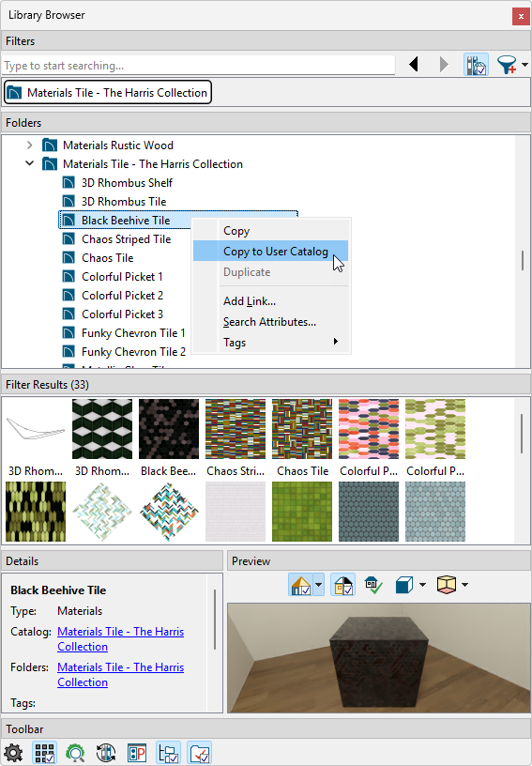The height and width of the screenshot is (766, 532).
Task: Click the Black Beehive Tile thumbnail in results
Action: pyautogui.click(x=169, y=429)
